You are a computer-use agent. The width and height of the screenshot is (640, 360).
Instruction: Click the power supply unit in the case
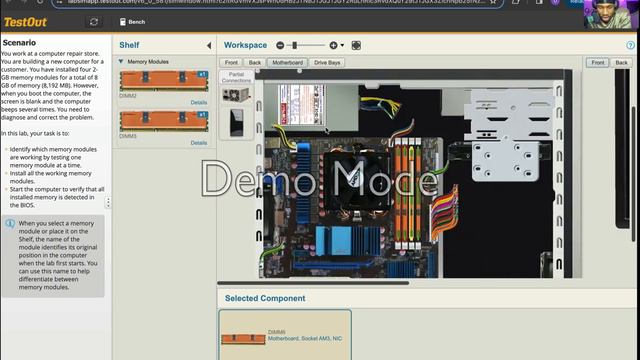pyautogui.click(x=311, y=107)
